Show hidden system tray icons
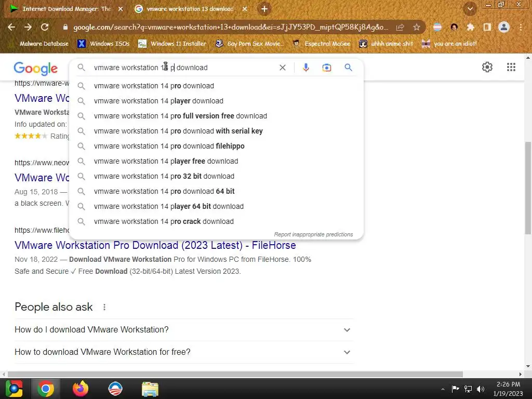The width and height of the screenshot is (532, 399). [x=443, y=389]
